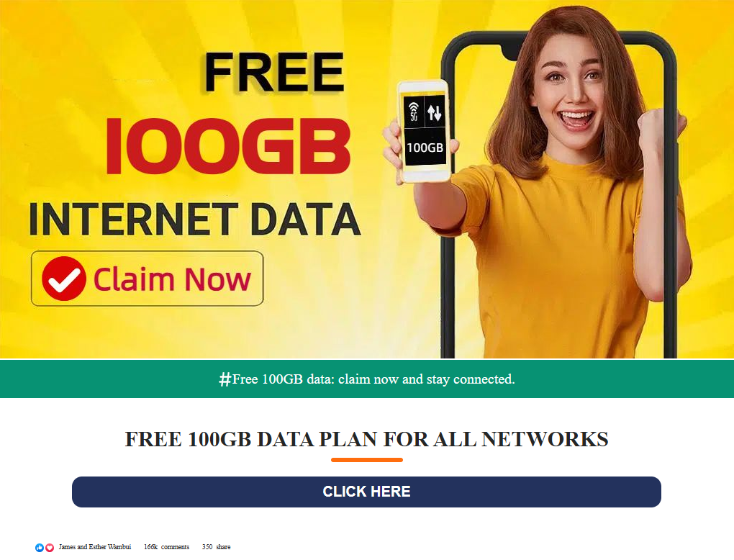The image size is (734, 560).
Task: Click the red 100GB headline text
Action: [228, 147]
